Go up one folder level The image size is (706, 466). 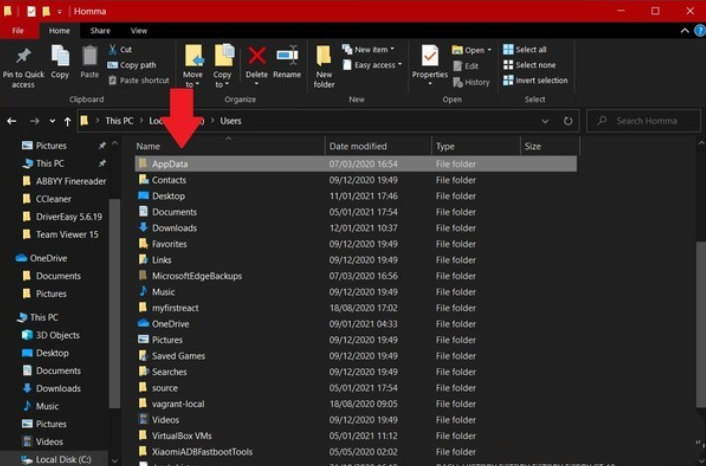click(68, 121)
